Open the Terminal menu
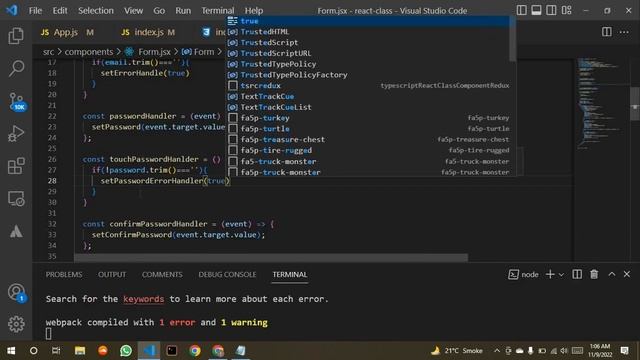 pyautogui.click(x=218, y=11)
